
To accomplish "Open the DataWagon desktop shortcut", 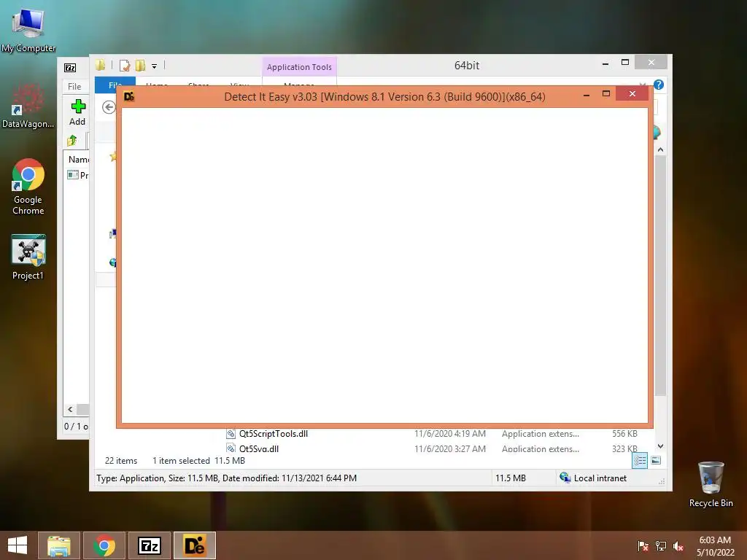I will [28, 106].
